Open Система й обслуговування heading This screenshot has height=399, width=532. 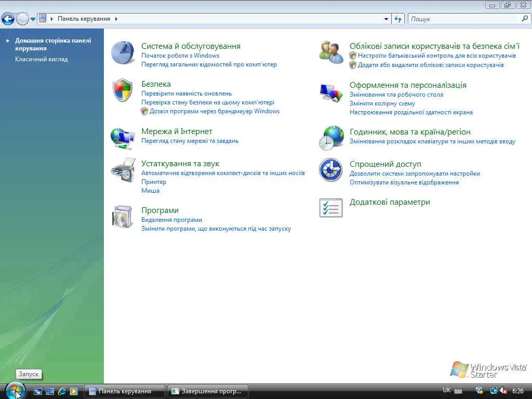click(x=191, y=46)
